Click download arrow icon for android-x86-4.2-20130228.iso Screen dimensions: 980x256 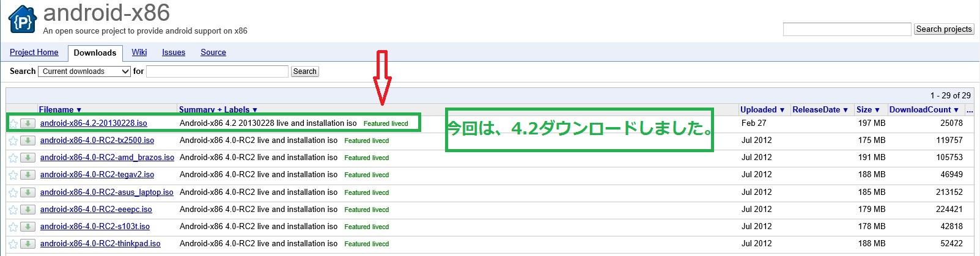28,123
